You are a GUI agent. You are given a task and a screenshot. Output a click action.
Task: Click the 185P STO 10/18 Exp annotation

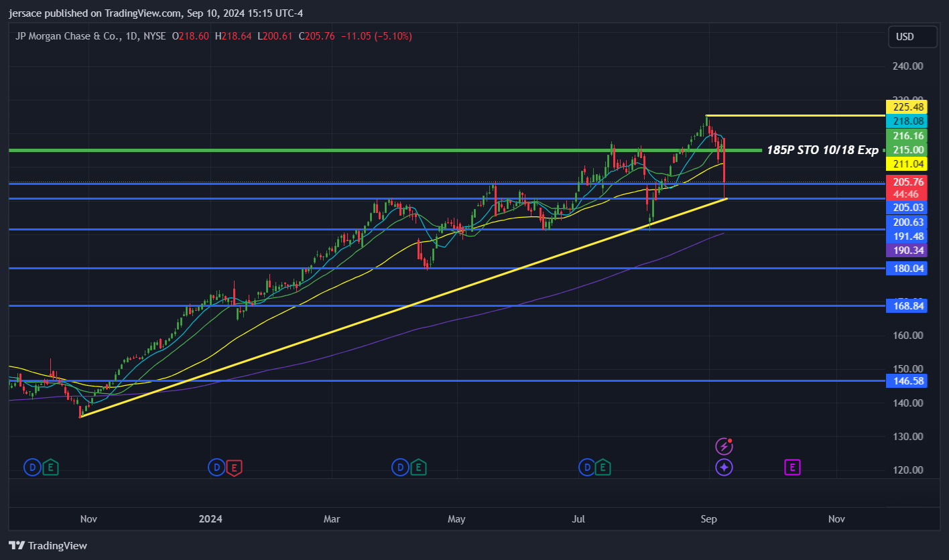tap(822, 150)
